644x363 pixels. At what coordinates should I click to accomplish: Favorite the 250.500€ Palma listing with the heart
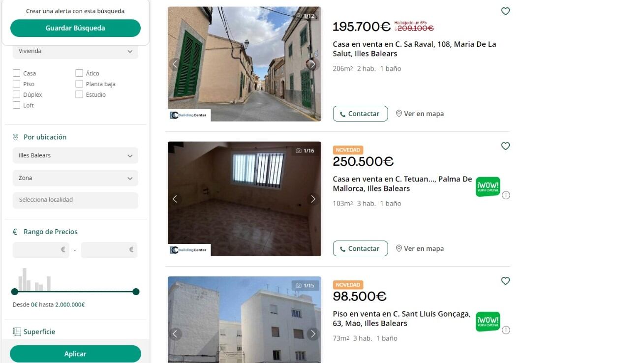coord(505,146)
